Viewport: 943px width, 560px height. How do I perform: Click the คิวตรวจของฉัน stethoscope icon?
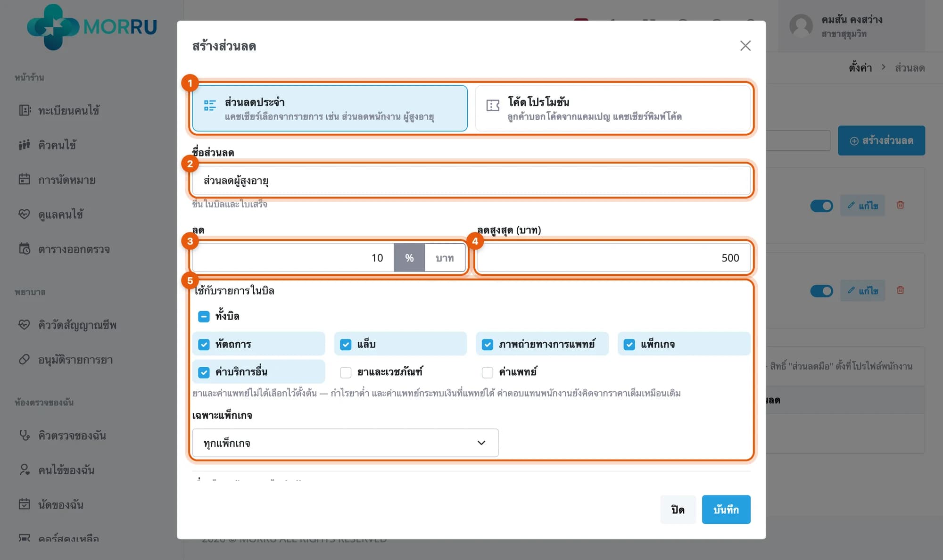coord(25,435)
